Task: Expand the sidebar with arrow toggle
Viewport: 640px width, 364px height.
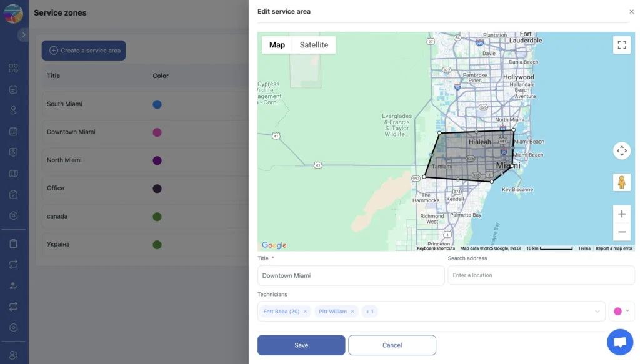Action: click(23, 35)
